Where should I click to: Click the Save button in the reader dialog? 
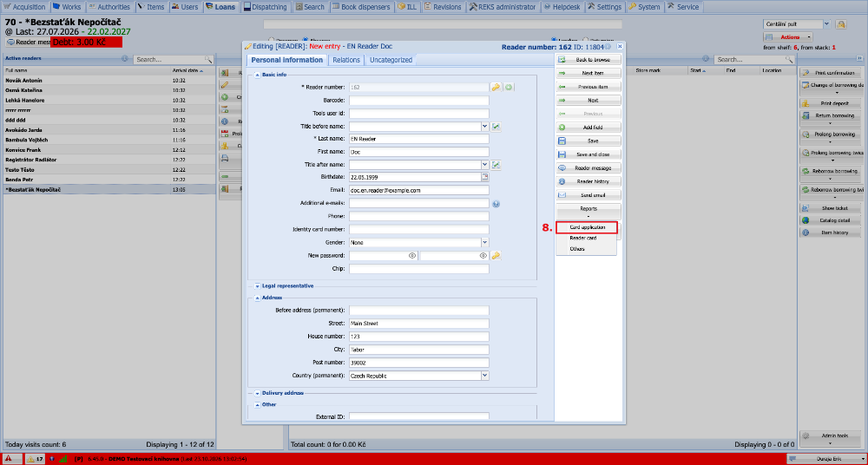pos(589,141)
